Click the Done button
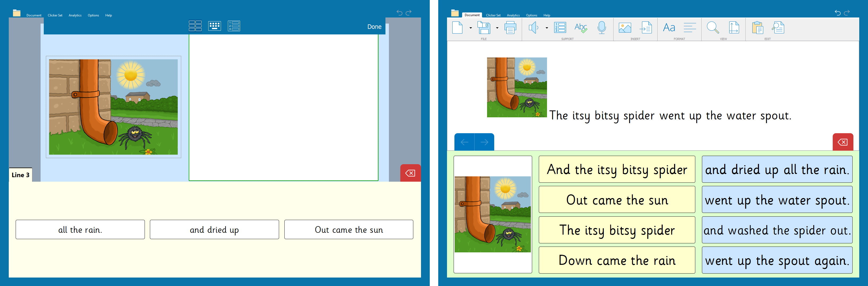This screenshot has width=868, height=286. [374, 26]
